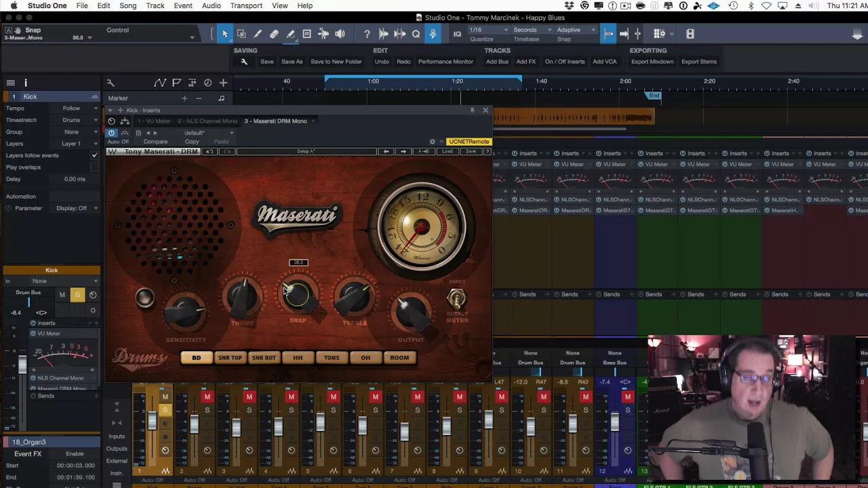Open plugin gear settings icon
The width and height of the screenshot is (868, 488).
click(x=432, y=142)
